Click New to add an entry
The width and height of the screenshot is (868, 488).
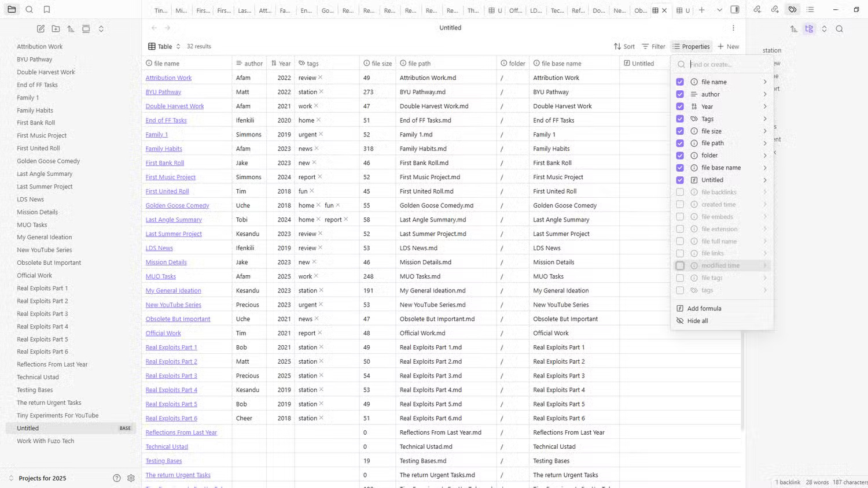pyautogui.click(x=729, y=46)
